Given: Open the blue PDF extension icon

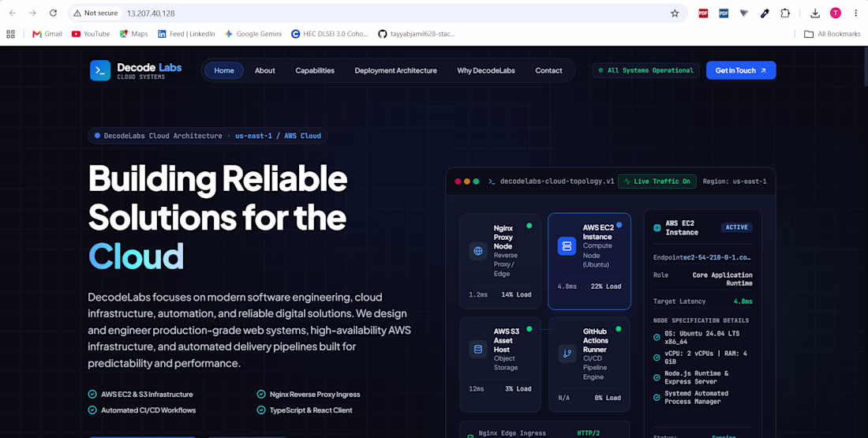Looking at the screenshot, I should click(724, 13).
